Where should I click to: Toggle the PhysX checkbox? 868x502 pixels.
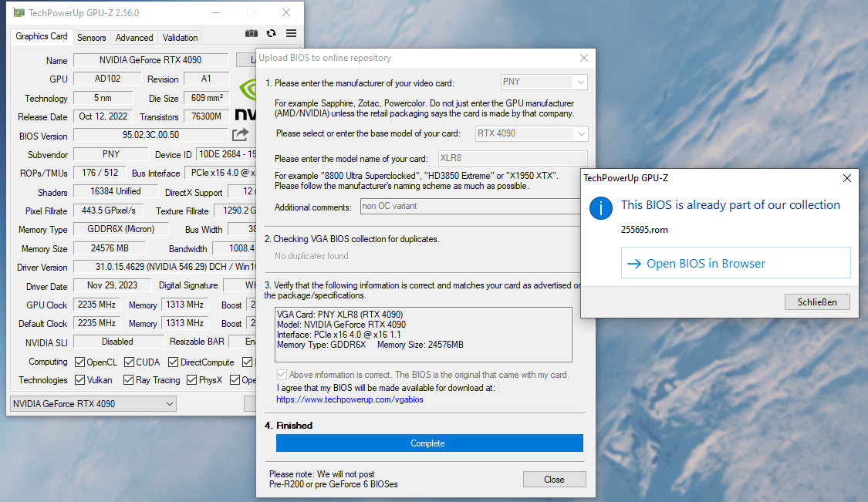pos(191,379)
